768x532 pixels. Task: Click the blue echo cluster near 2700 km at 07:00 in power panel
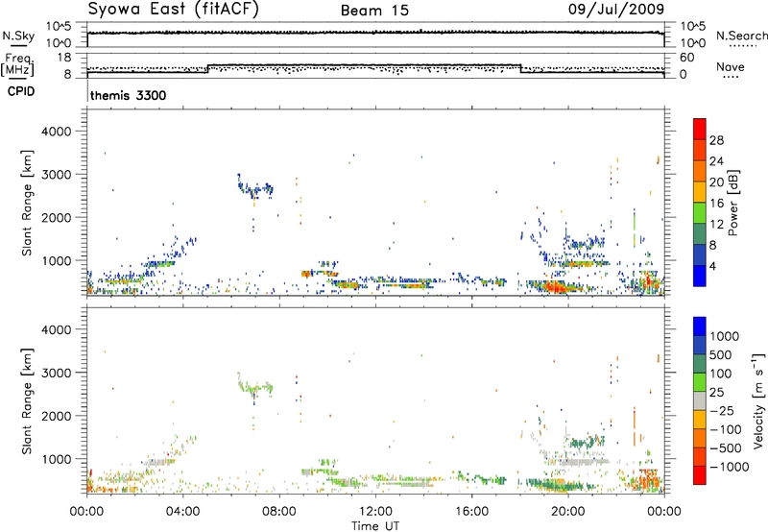[x=255, y=187]
